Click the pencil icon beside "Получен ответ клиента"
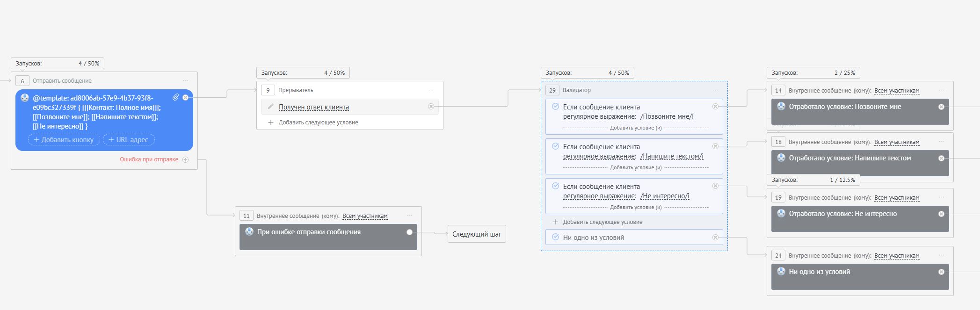The image size is (980, 310). (270, 107)
